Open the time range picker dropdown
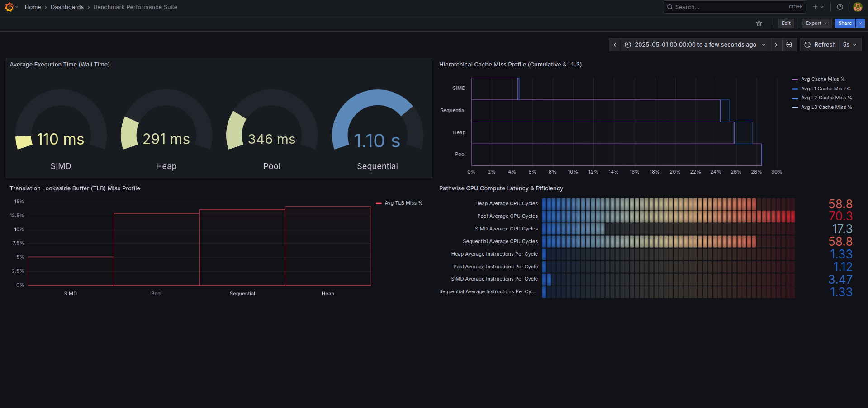 click(x=695, y=45)
